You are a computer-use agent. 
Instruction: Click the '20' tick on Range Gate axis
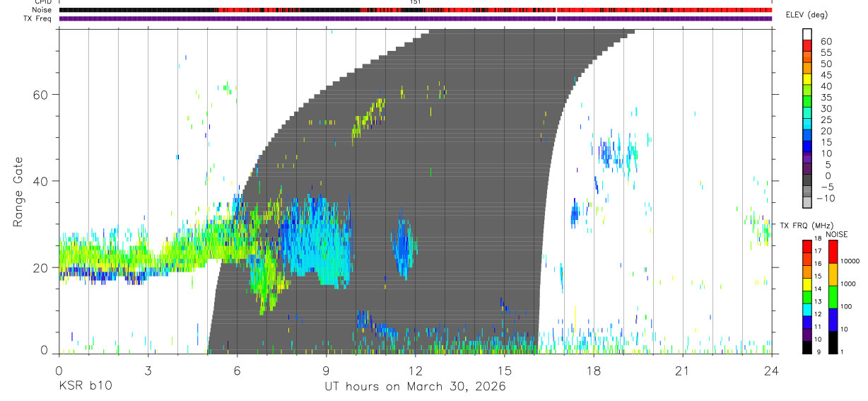(40, 268)
